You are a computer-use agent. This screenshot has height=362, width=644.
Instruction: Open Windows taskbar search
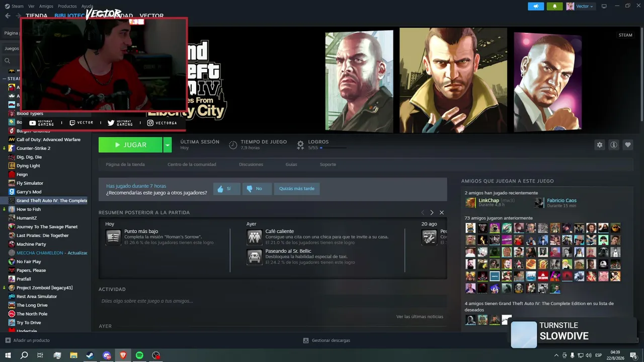24,355
